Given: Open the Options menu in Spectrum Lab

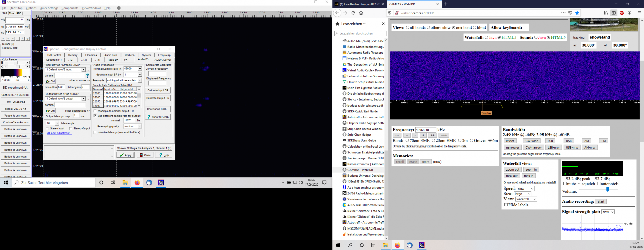Looking at the screenshot, I should [31, 8].
